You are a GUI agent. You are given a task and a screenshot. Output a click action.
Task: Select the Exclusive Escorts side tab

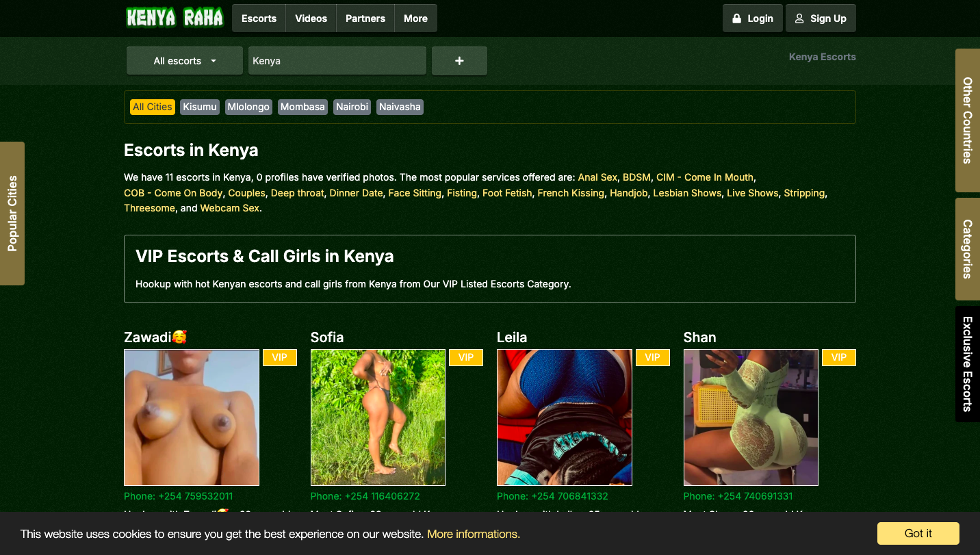coord(967,363)
